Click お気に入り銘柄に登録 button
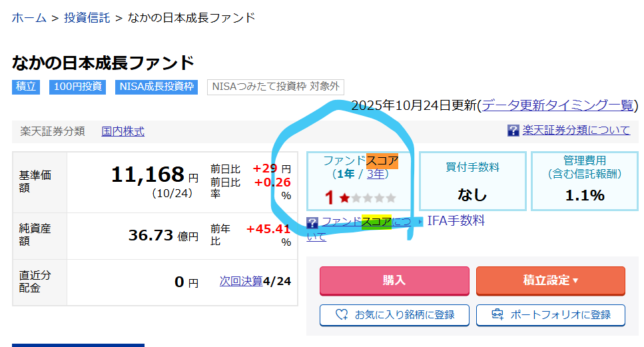644x347 pixels. 394,315
